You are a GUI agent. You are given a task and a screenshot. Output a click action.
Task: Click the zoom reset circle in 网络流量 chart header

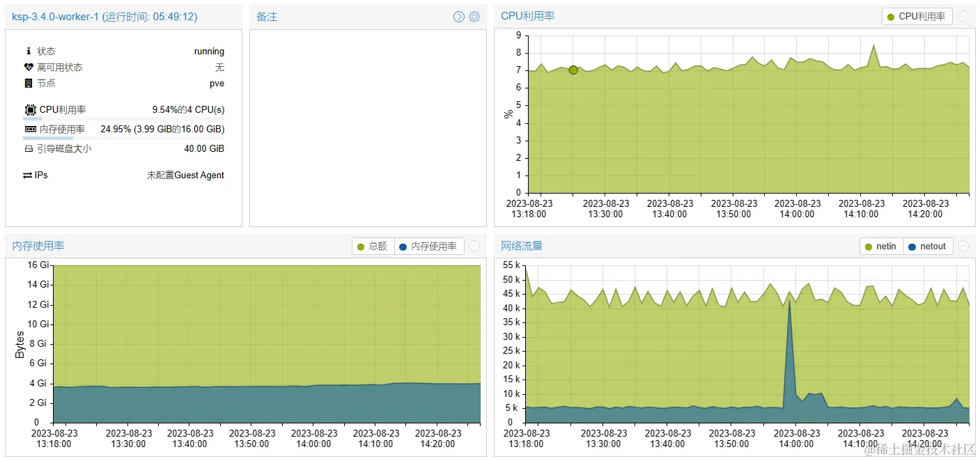(963, 246)
